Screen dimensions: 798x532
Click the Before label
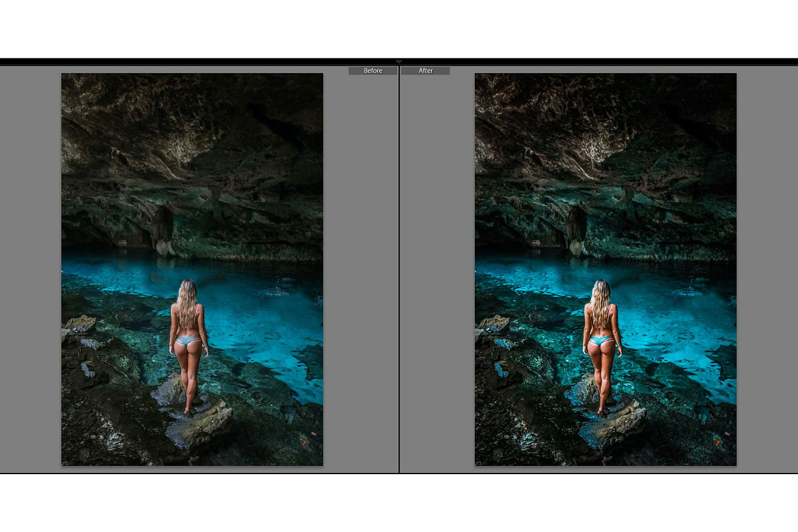(373, 70)
